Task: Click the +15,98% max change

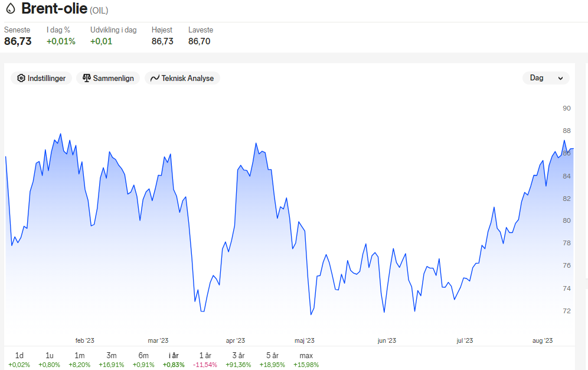Action: (306, 365)
